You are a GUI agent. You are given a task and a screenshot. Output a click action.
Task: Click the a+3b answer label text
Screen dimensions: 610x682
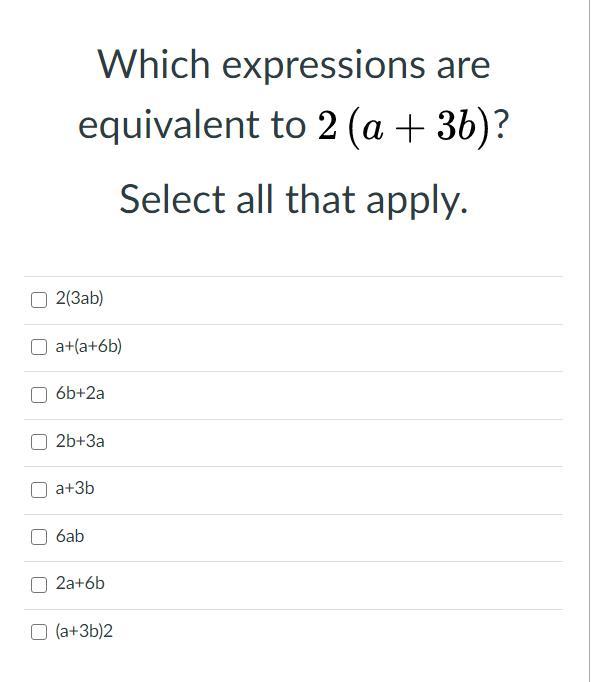coord(75,488)
